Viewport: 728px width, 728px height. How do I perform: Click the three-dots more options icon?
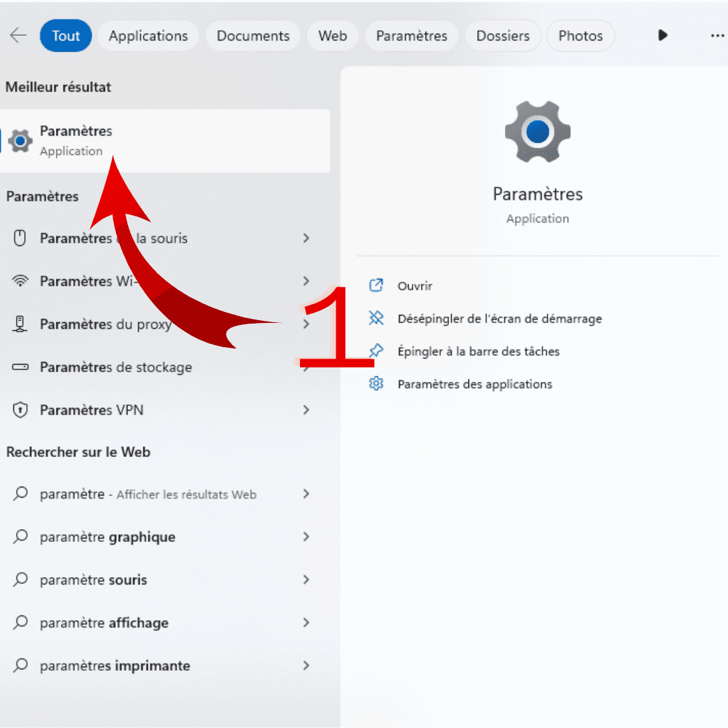[717, 36]
